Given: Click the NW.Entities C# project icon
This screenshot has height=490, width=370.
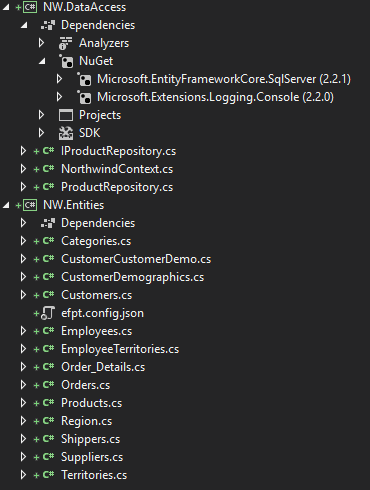Looking at the screenshot, I should pyautogui.click(x=30, y=205).
